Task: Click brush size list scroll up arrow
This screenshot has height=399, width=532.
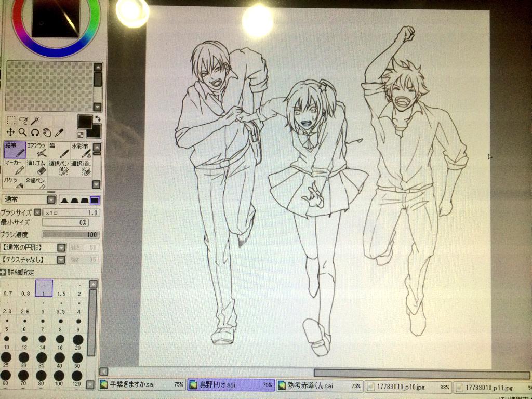Action: 92,284
